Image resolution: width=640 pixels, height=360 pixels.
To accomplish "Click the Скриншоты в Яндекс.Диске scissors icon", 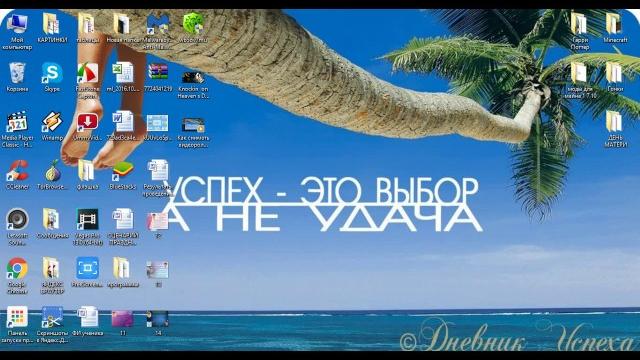I will point(52,317).
